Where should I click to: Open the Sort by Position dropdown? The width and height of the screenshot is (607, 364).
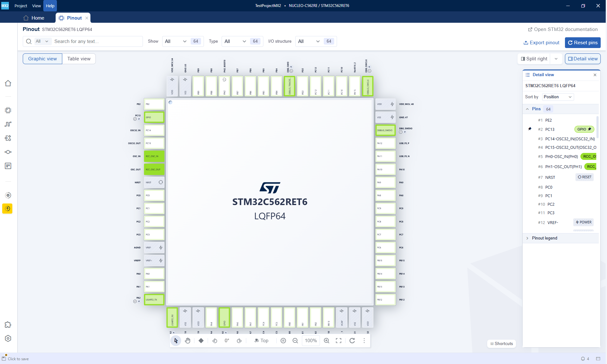[558, 97]
